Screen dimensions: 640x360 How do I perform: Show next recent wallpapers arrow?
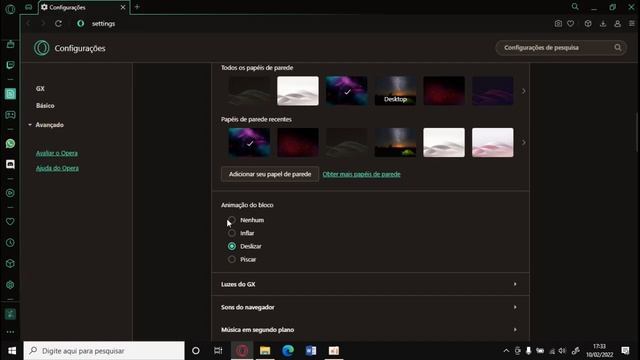524,142
